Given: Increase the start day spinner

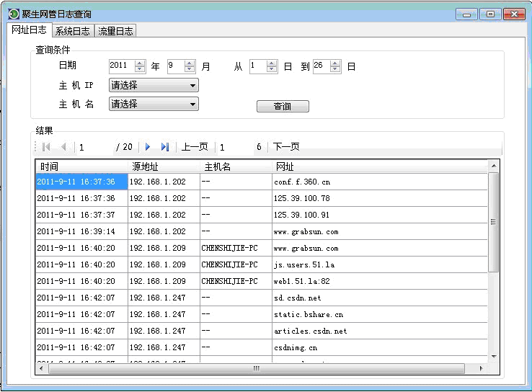Looking at the screenshot, I should (272, 63).
